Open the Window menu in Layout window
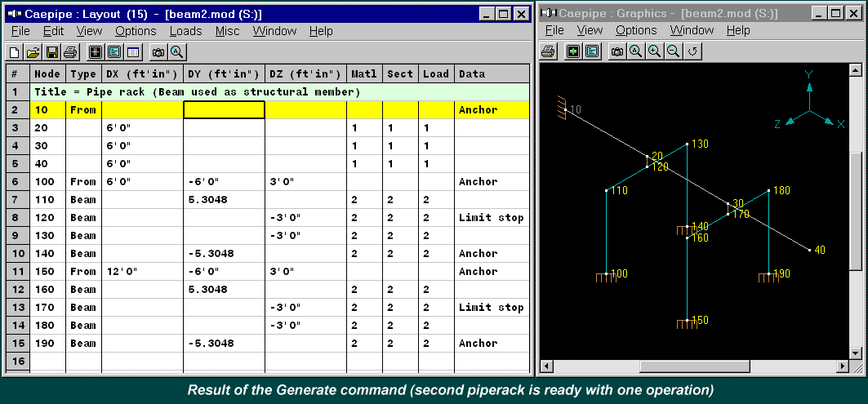Image resolution: width=868 pixels, height=404 pixels. (x=274, y=32)
